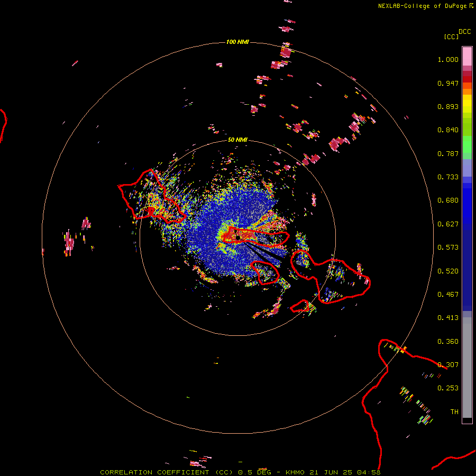
Task: Click the 0.840 scale value
Action: pyautogui.click(x=448, y=130)
